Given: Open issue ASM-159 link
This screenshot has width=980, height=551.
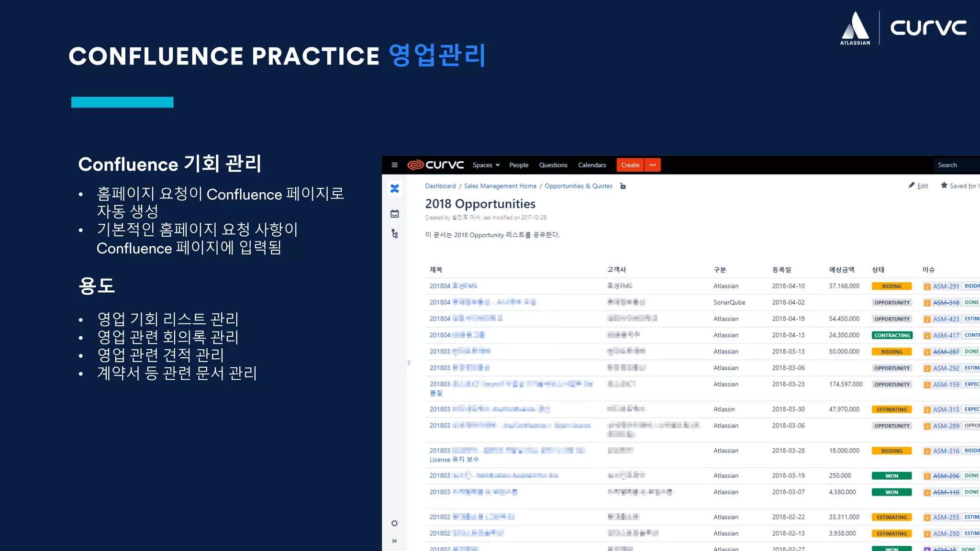Looking at the screenshot, I should click(946, 385).
